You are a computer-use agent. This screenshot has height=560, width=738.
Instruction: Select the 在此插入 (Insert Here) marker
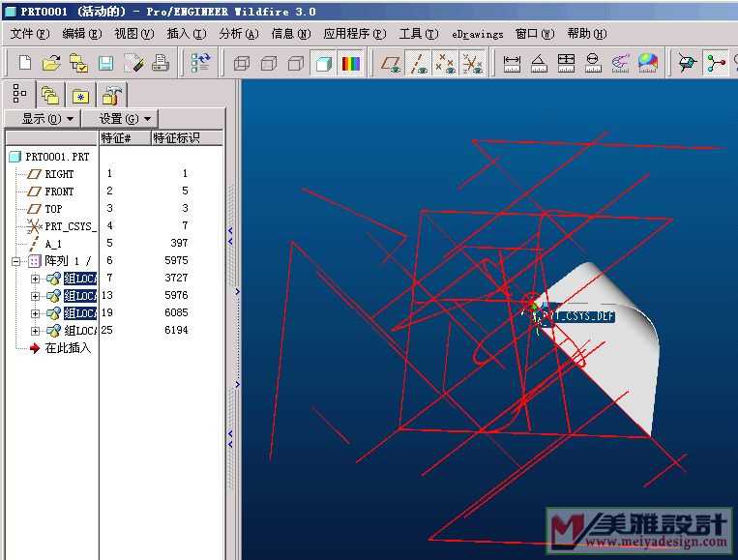(x=68, y=348)
